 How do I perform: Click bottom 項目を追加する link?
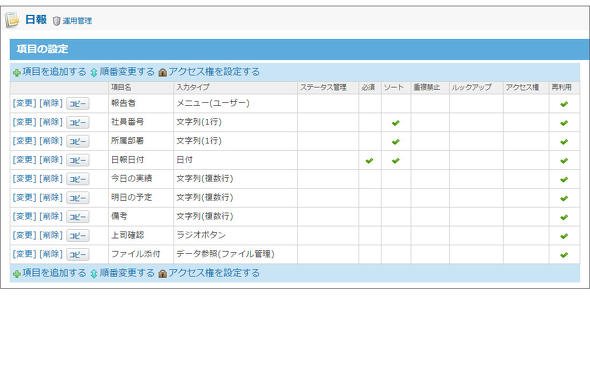54,273
